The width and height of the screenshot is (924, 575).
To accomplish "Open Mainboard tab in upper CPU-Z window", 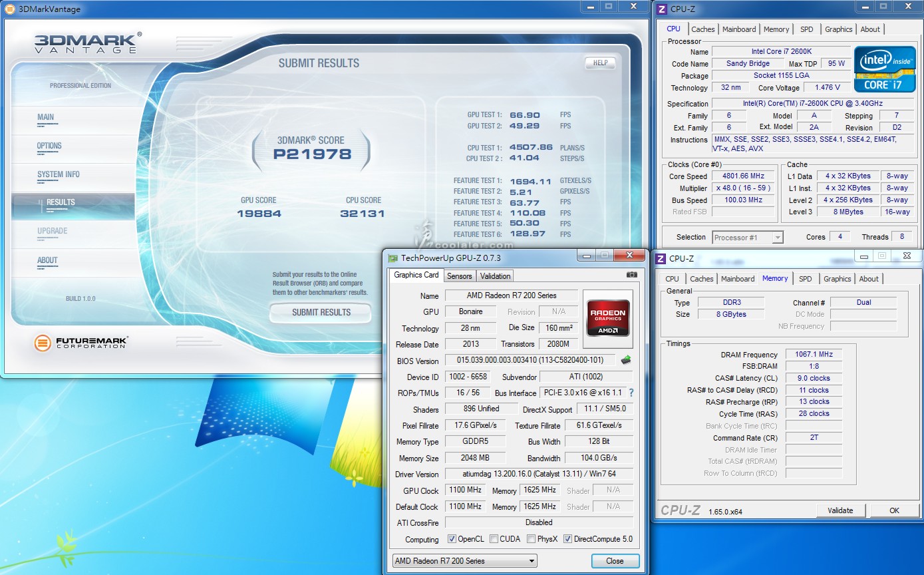I will point(739,29).
